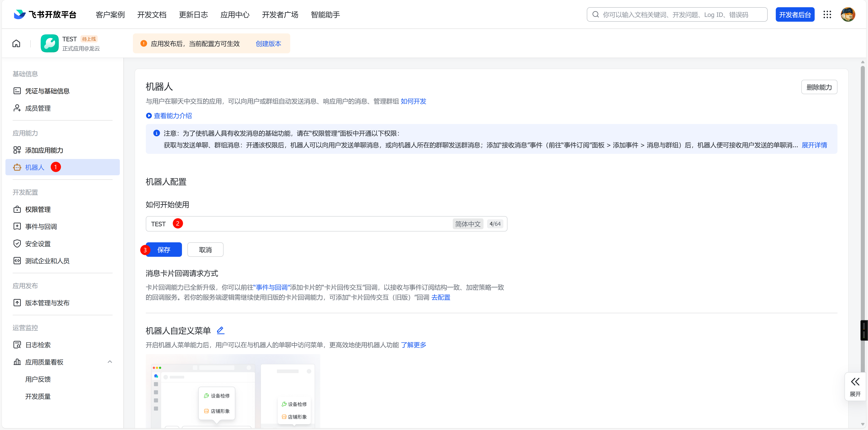
Task: Open the apps grid icon
Action: pyautogui.click(x=827, y=14)
